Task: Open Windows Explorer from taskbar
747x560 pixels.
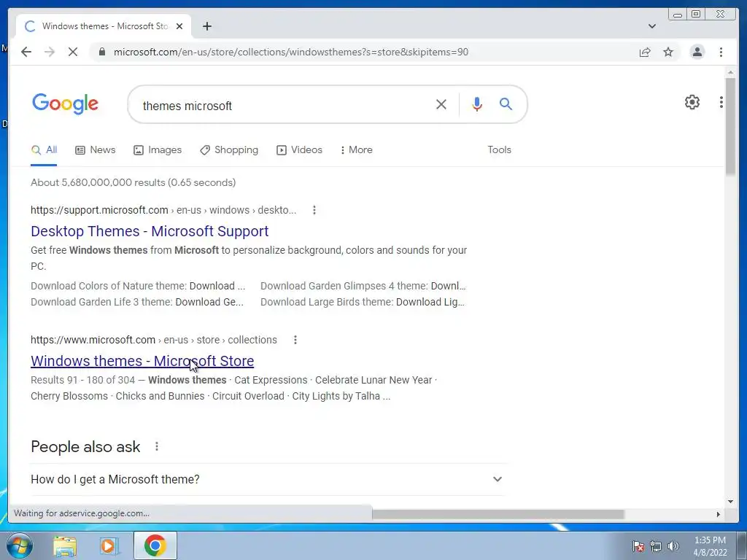Action: (65, 545)
